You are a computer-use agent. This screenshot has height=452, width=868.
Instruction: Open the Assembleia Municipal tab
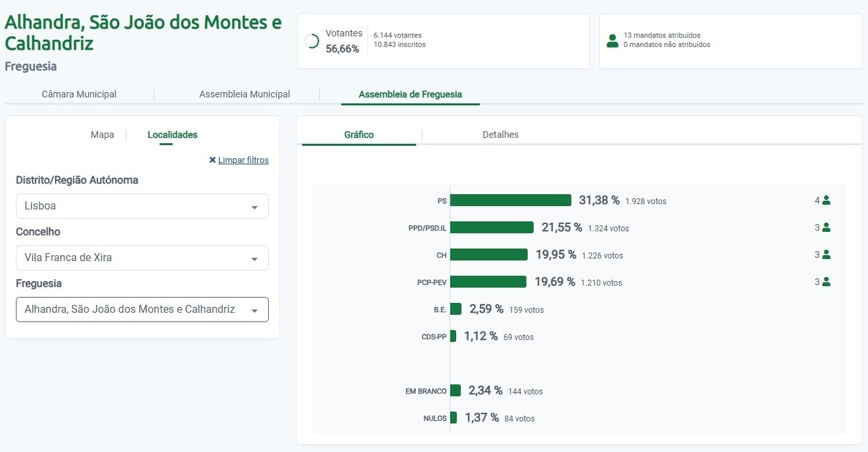[x=244, y=94]
